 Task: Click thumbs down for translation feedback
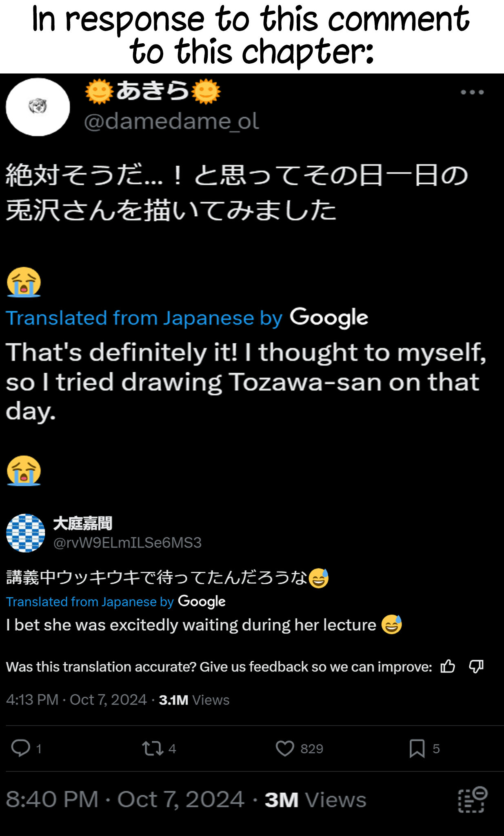[x=476, y=667]
